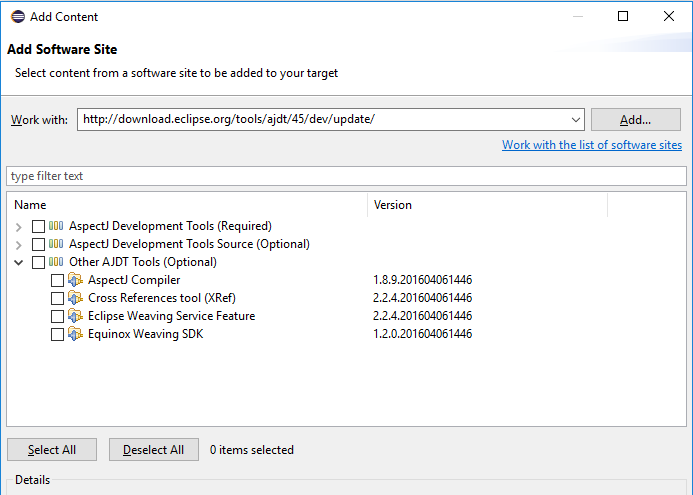Click the Other AJDT Tools category icon

tap(56, 262)
